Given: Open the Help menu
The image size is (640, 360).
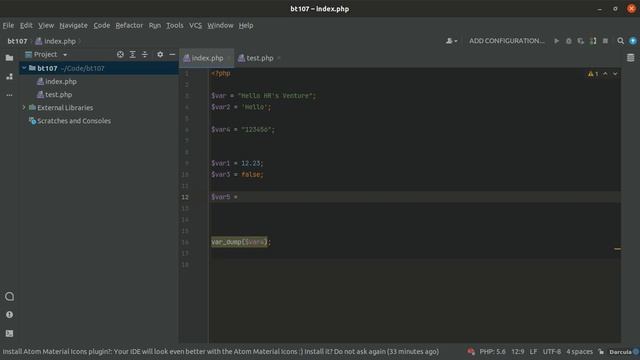Looking at the screenshot, I should click(246, 25).
